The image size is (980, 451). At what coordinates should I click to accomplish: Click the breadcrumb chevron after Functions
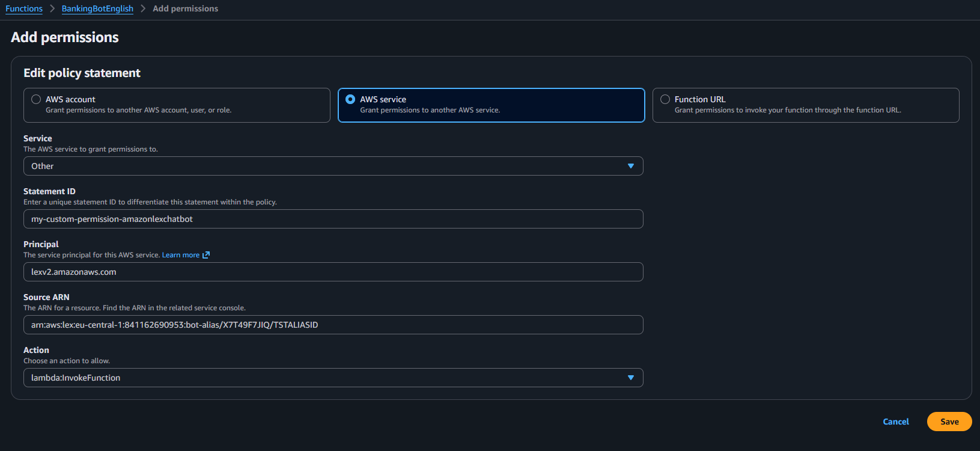click(x=52, y=8)
